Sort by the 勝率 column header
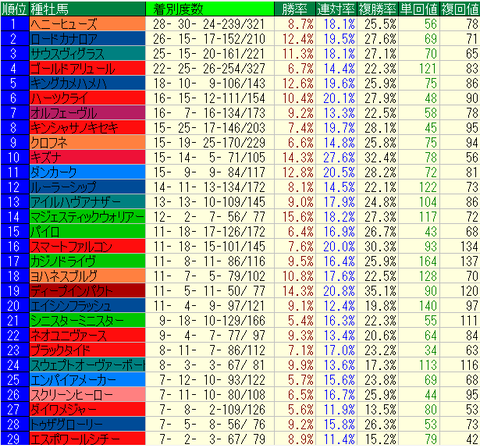480x448 pixels. pos(295,9)
